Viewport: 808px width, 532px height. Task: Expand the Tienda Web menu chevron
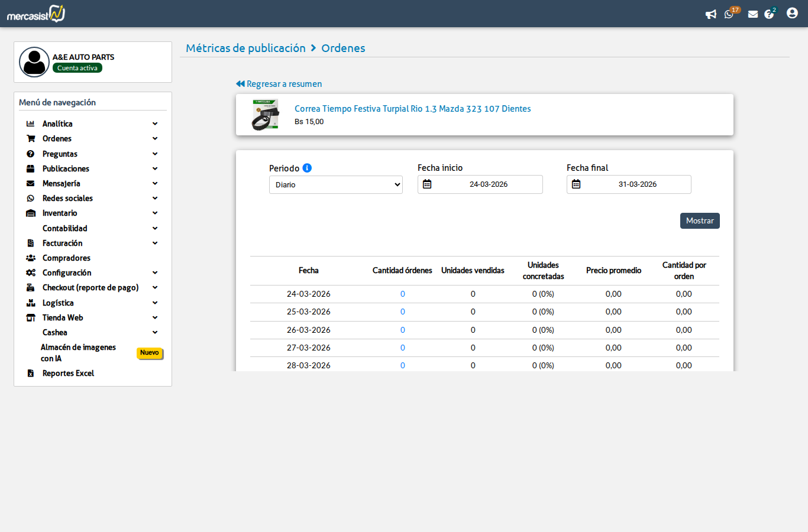click(155, 317)
